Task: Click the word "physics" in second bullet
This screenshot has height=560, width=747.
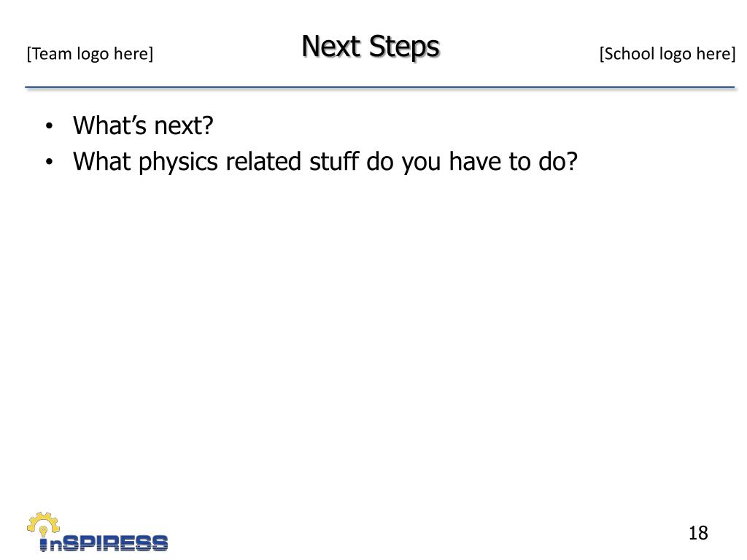Action: (x=178, y=163)
